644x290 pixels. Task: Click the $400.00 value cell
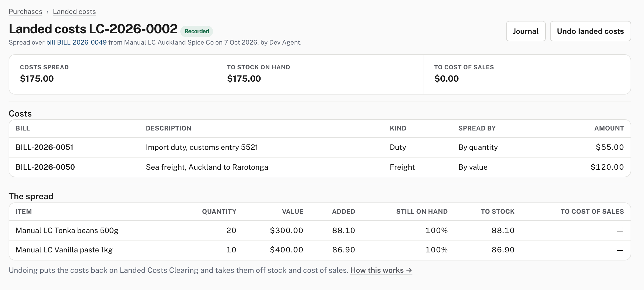click(286, 250)
